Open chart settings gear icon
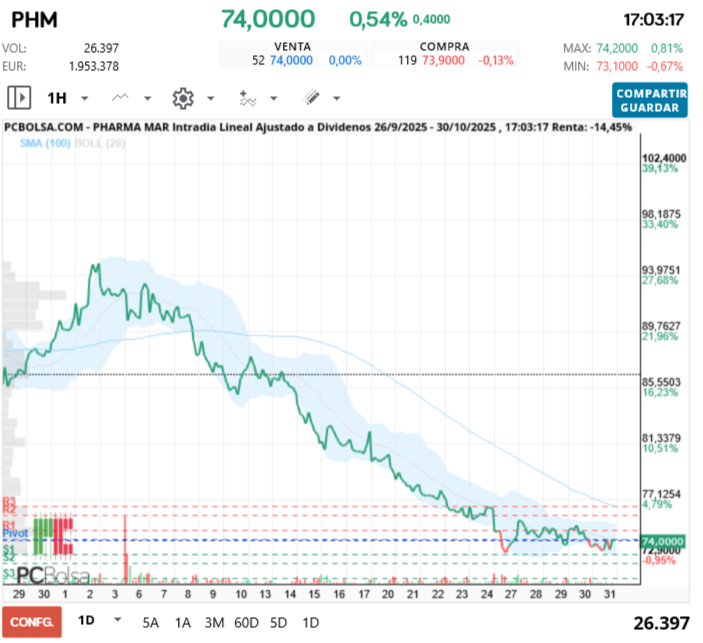The height and width of the screenshot is (643, 703). tap(182, 98)
